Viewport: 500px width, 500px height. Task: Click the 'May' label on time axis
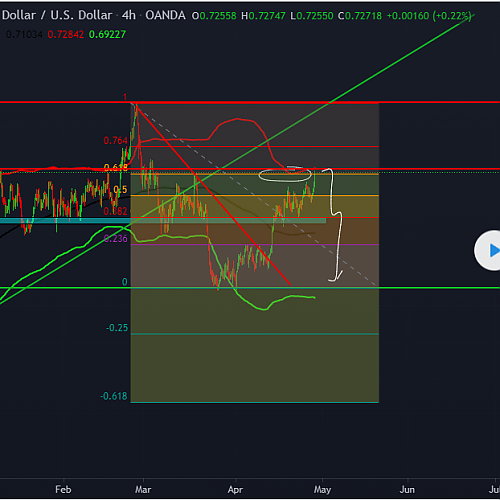(322, 490)
